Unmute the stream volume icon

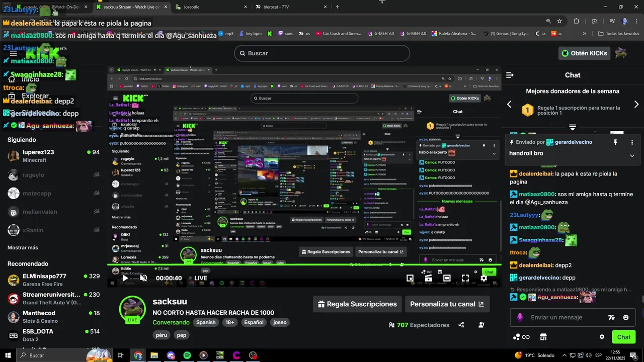point(143,278)
